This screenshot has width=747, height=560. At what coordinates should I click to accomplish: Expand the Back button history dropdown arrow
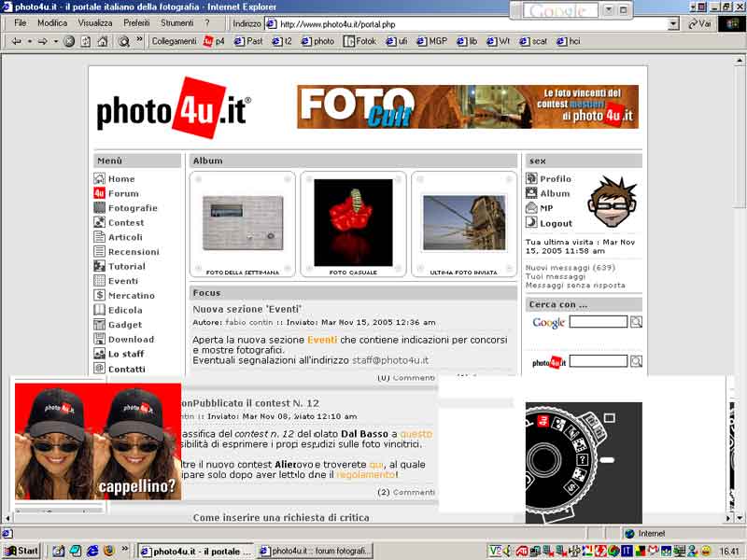click(x=29, y=41)
